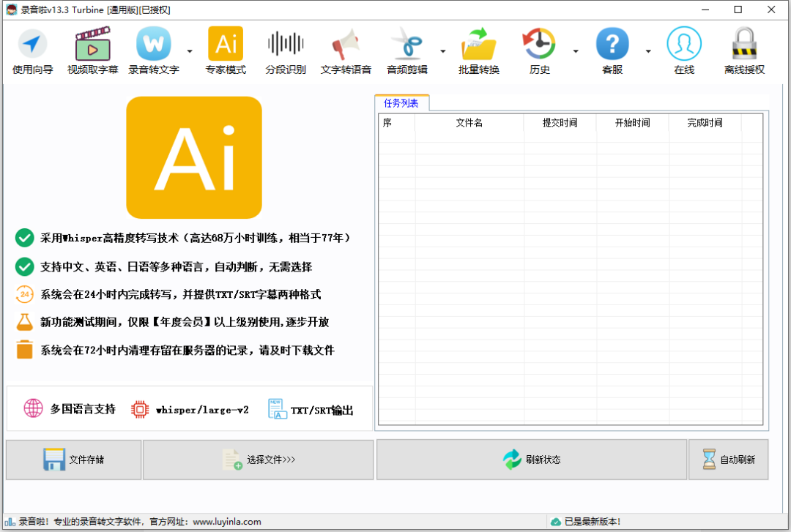Maximize the 录音啦 window
The image size is (791, 532).
coord(738,10)
